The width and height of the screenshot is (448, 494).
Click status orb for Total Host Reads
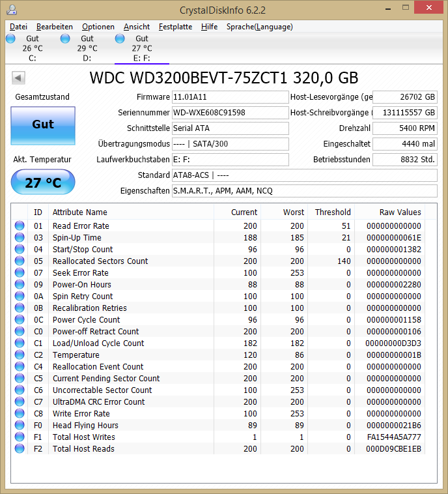(20, 448)
